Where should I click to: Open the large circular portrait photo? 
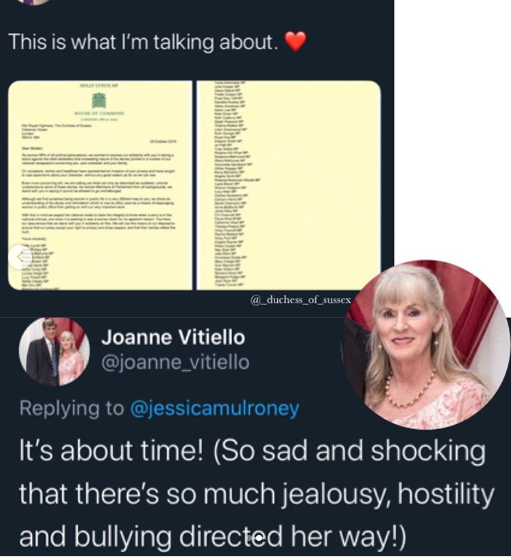(426, 345)
